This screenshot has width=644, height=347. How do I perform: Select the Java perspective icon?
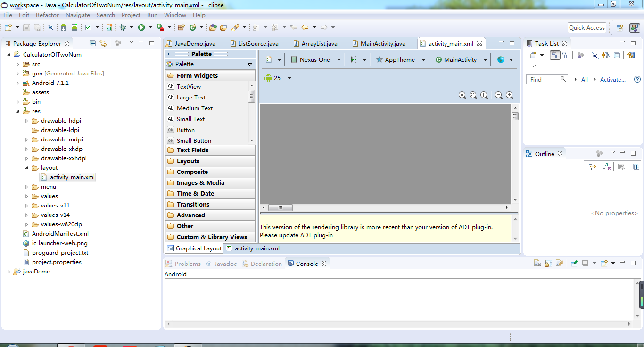(635, 28)
